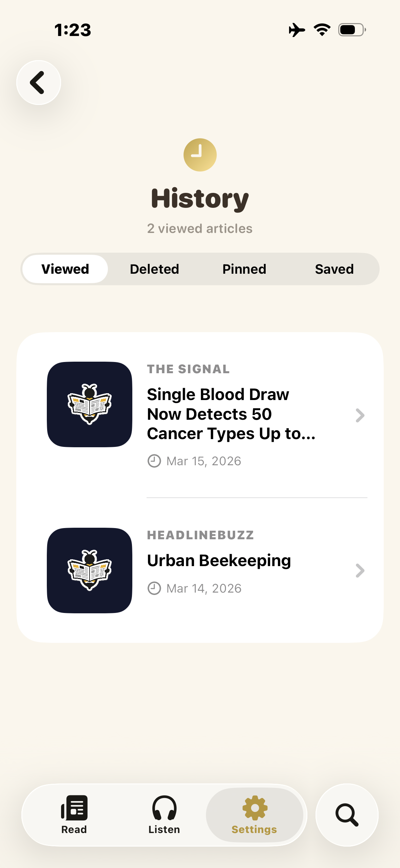Open search using the magnifier icon
Image resolution: width=400 pixels, height=868 pixels.
[x=347, y=815]
